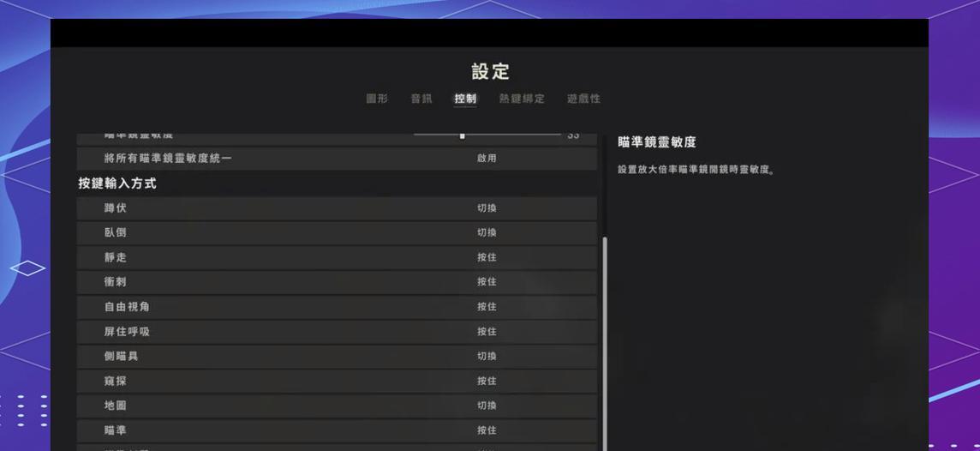
Task: Toggle 將所有瞄準鏡靈敏度統一 value 啟用
Action: [487, 159]
